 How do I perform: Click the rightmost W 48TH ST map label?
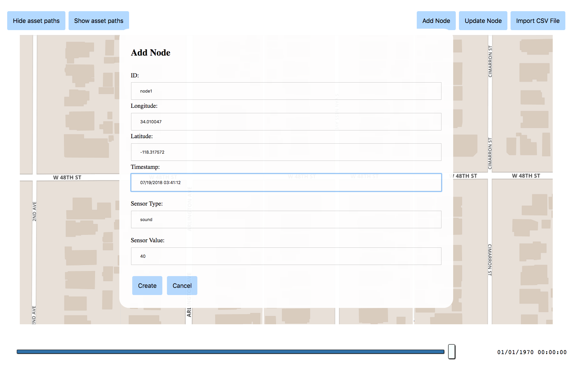tap(526, 176)
